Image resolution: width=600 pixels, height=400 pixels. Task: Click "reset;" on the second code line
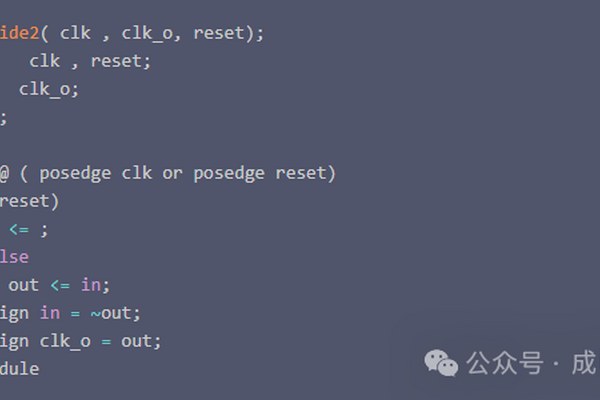pyautogui.click(x=121, y=61)
